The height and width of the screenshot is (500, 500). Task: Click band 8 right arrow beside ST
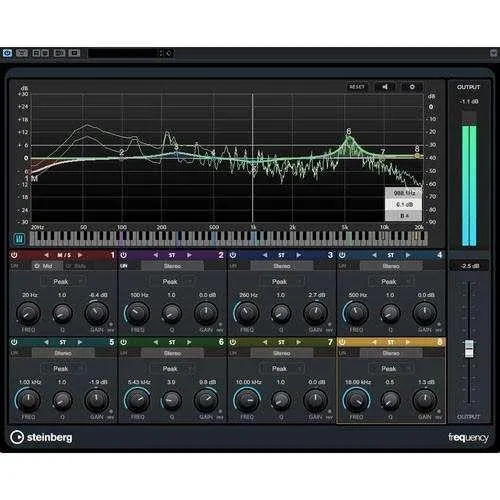click(408, 342)
